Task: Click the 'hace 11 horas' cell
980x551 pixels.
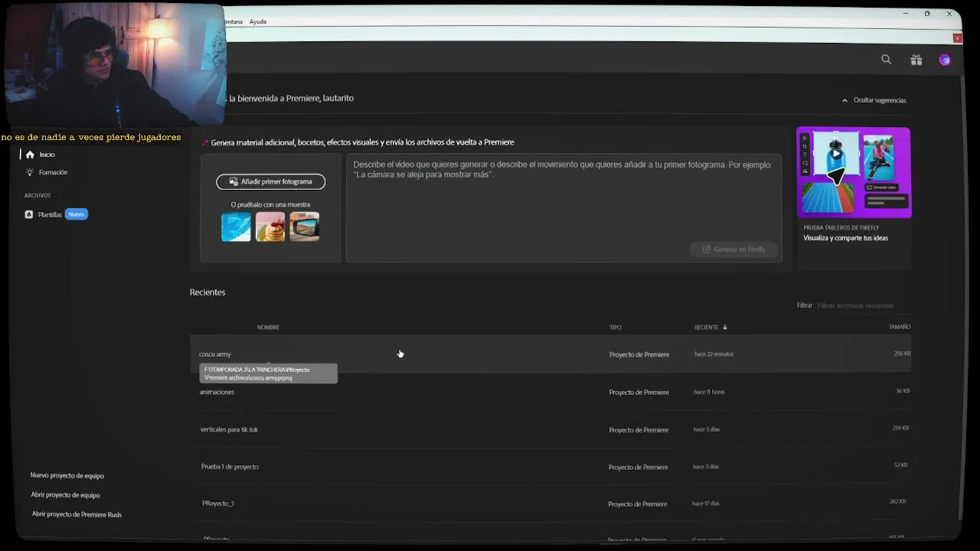Action: tap(709, 392)
